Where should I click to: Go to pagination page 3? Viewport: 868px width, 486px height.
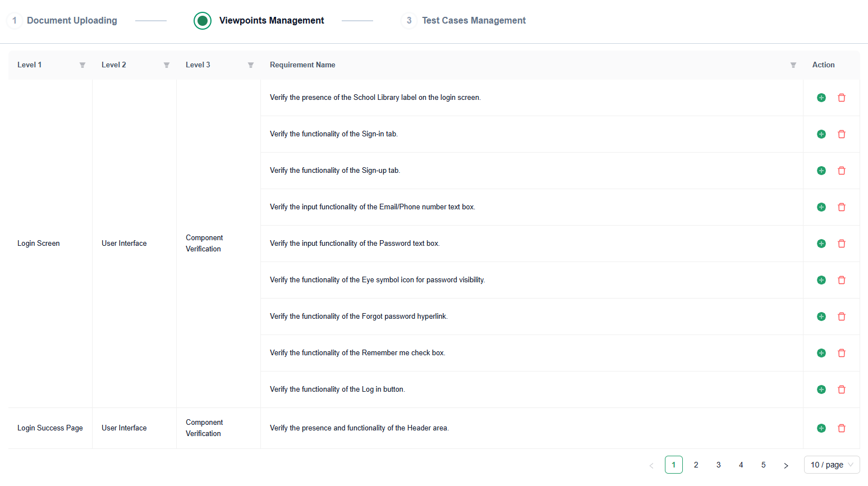click(719, 465)
